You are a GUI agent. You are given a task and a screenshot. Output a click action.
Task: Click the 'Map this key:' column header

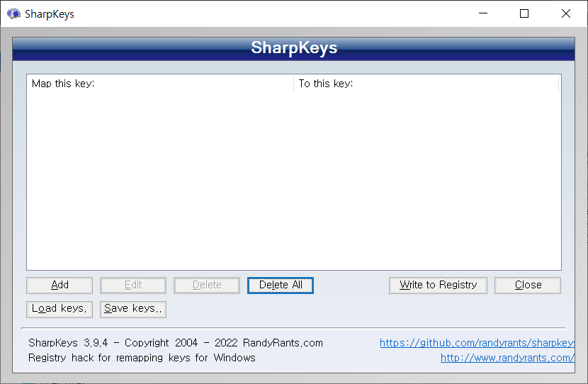coord(160,84)
